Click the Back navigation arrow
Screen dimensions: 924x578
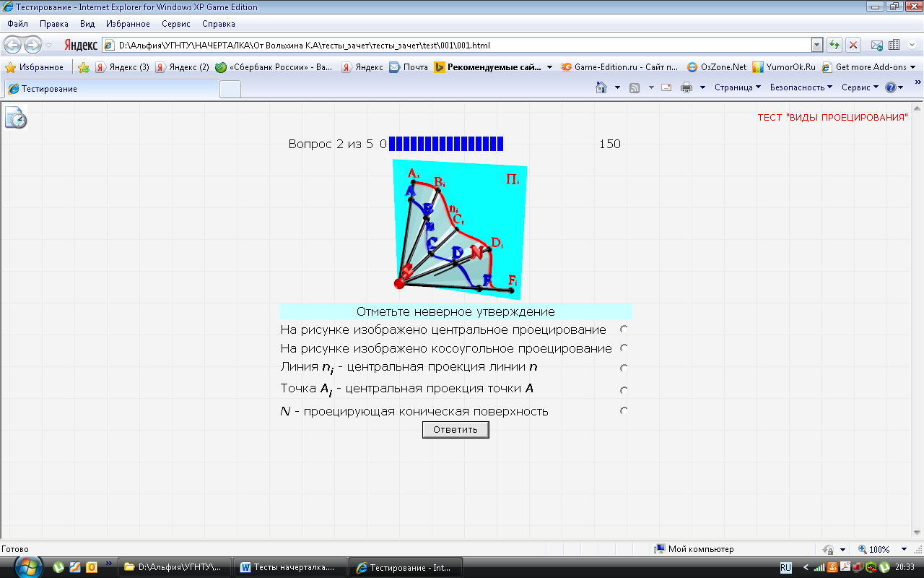click(13, 45)
